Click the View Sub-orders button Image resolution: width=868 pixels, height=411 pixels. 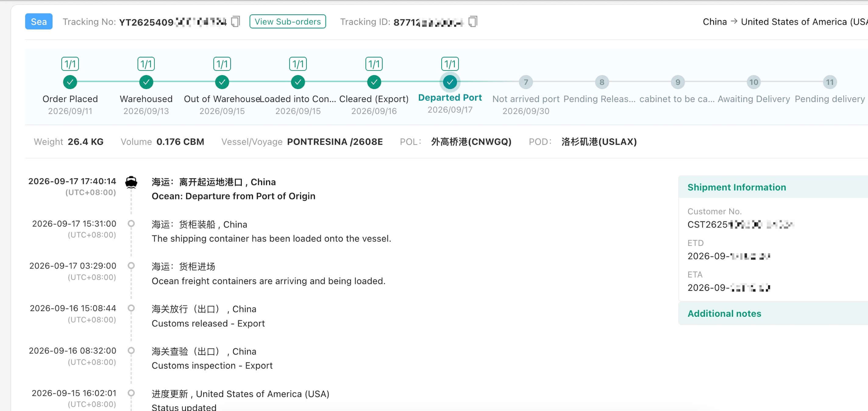[287, 22]
